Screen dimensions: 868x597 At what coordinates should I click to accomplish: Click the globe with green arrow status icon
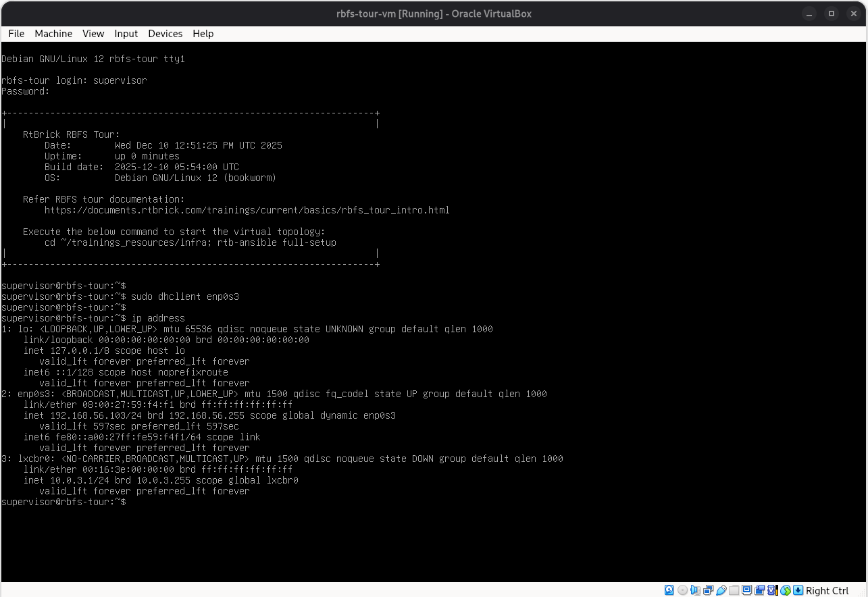785,590
